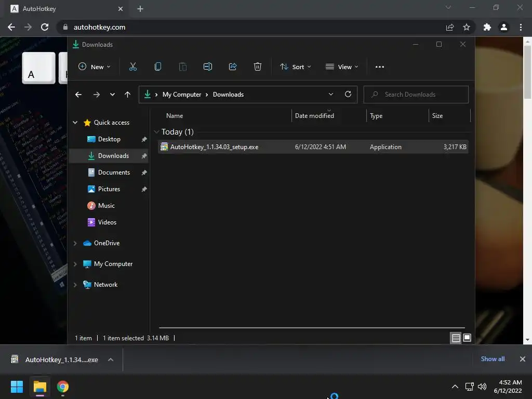Open Chrome three-dot menu
Viewport: 532px width, 399px height.
point(521,27)
